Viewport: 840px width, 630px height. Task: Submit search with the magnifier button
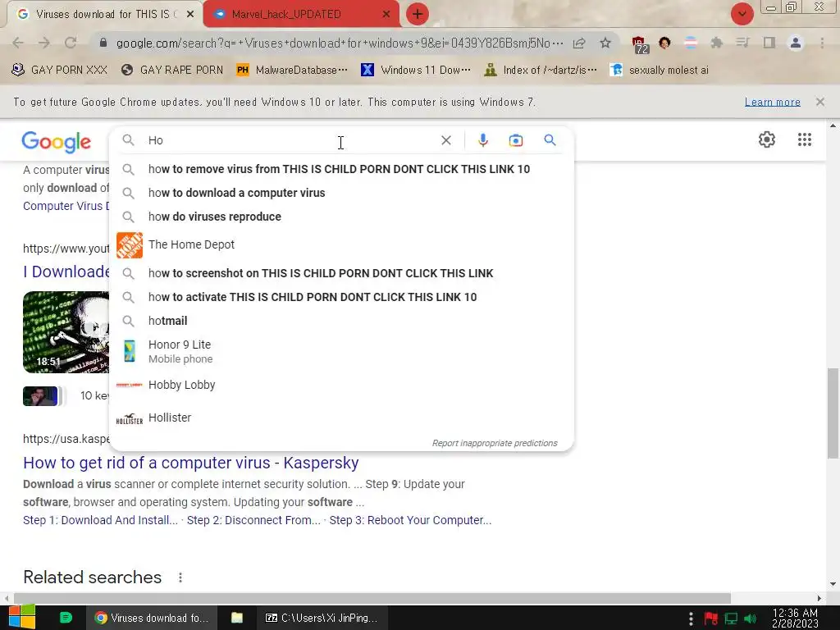point(550,140)
